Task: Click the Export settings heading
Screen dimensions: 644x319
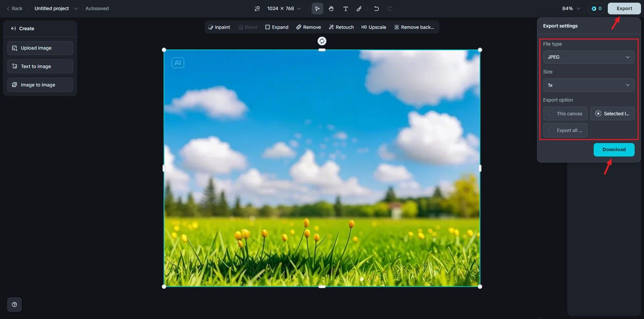Action: tap(560, 26)
